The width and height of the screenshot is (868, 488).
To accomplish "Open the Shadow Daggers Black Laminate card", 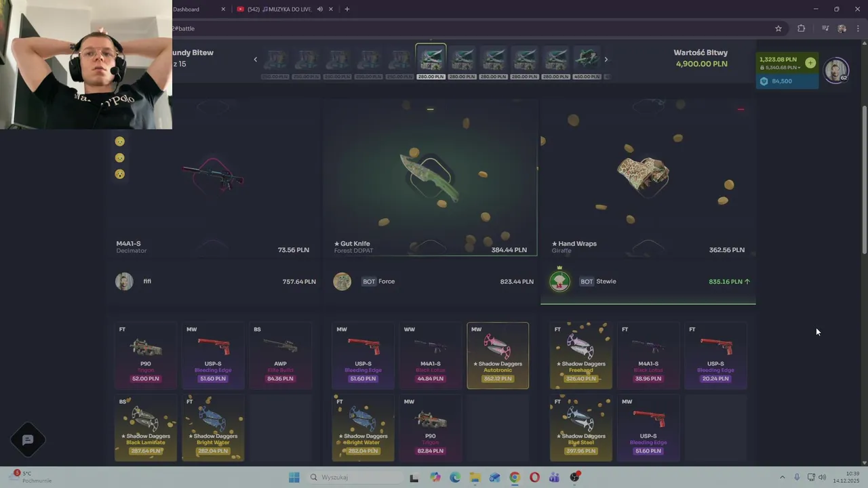I will [146, 428].
